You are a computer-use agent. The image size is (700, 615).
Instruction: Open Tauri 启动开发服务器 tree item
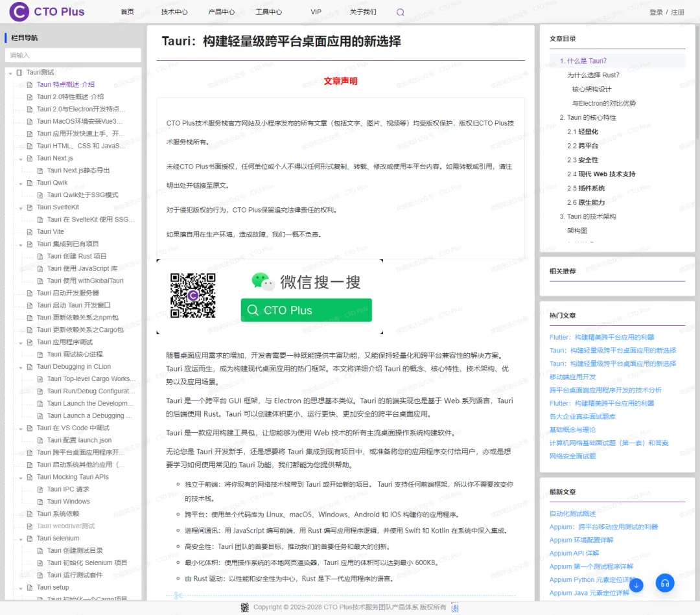point(68,293)
